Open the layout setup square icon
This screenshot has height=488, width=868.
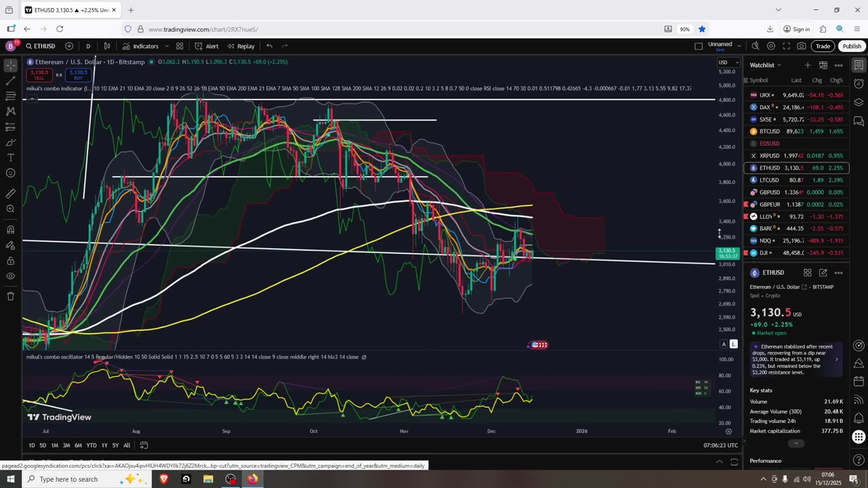pos(698,46)
